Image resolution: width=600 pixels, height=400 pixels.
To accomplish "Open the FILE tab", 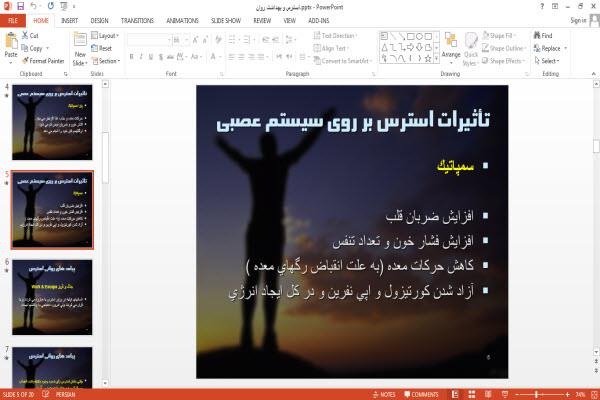I will tap(13, 21).
